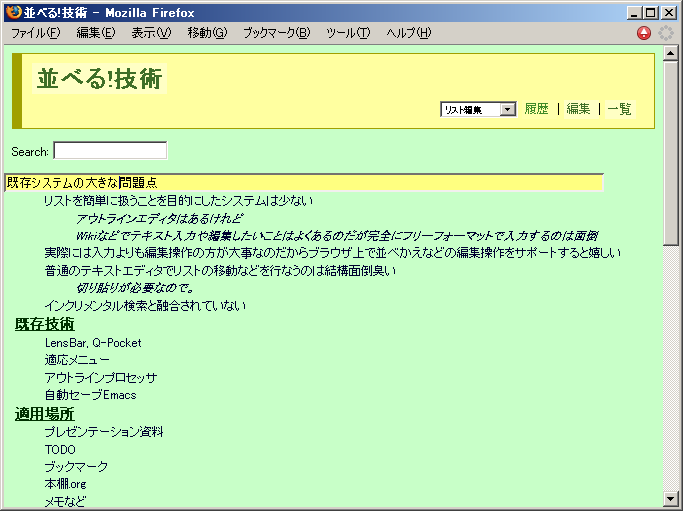The image size is (683, 511).
Task: Open the ヘルプ(H) menu
Action: tap(409, 33)
